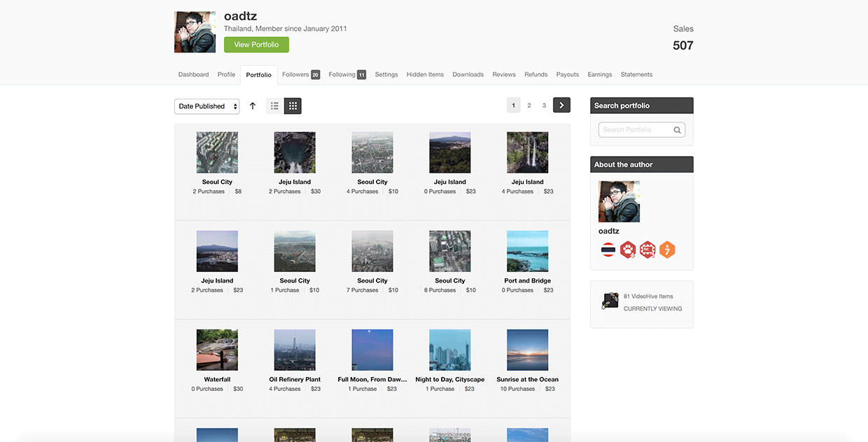868x442 pixels.
Task: Open Night to Day, Cityscape thumbnail
Action: 449,350
